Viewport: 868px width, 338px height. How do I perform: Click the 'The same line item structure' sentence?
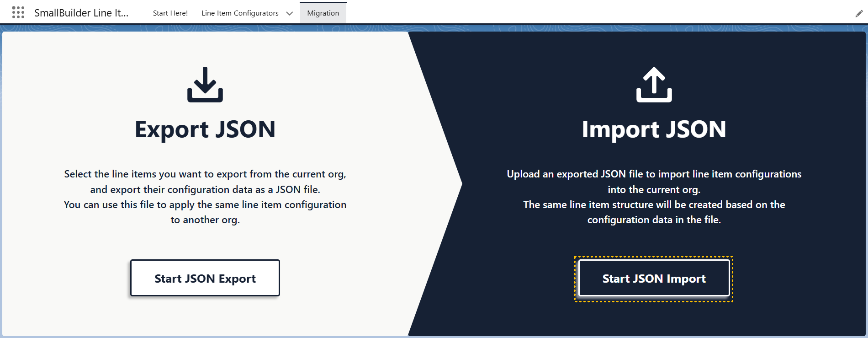click(x=654, y=205)
